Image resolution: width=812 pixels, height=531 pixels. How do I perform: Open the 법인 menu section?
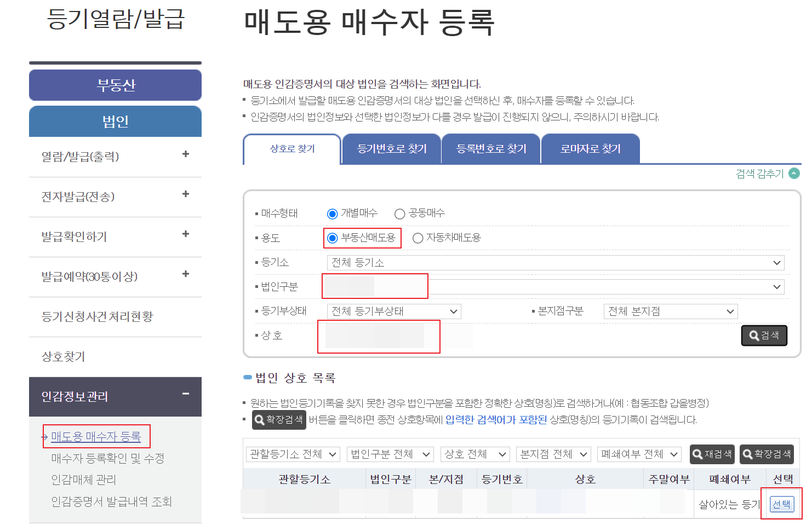point(115,122)
